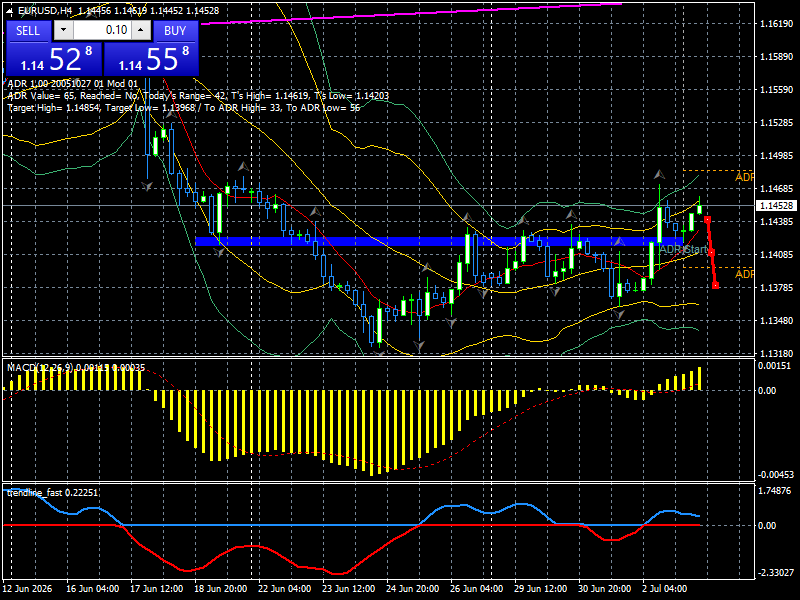The image size is (800, 600).
Task: Click the '29 Jun 12:00' time label
Action: coord(540,589)
